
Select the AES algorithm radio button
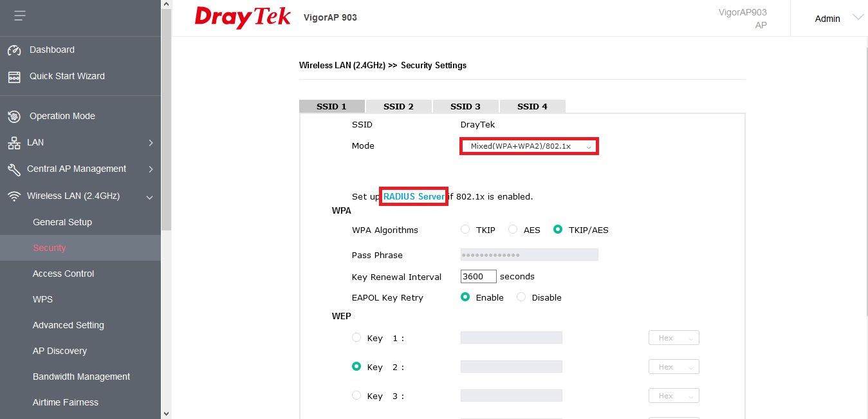click(513, 230)
